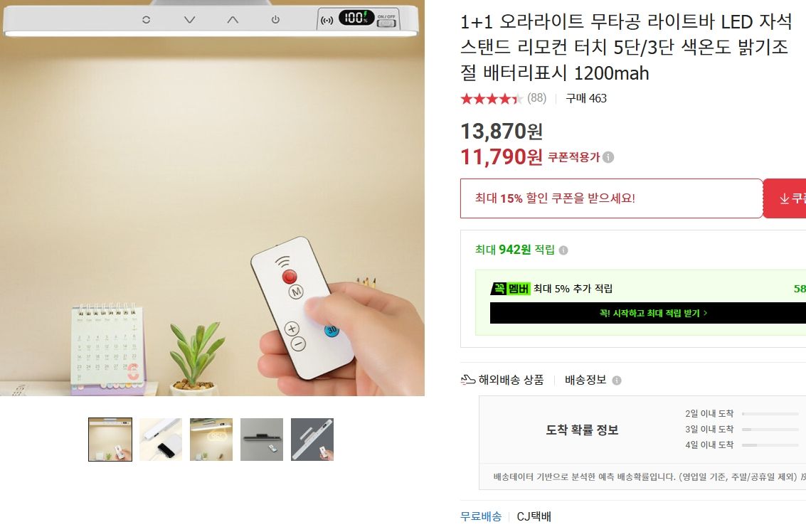
Task: Open the 꼭! 시작하고 최대 적립 받기 banner
Action: coord(647,313)
